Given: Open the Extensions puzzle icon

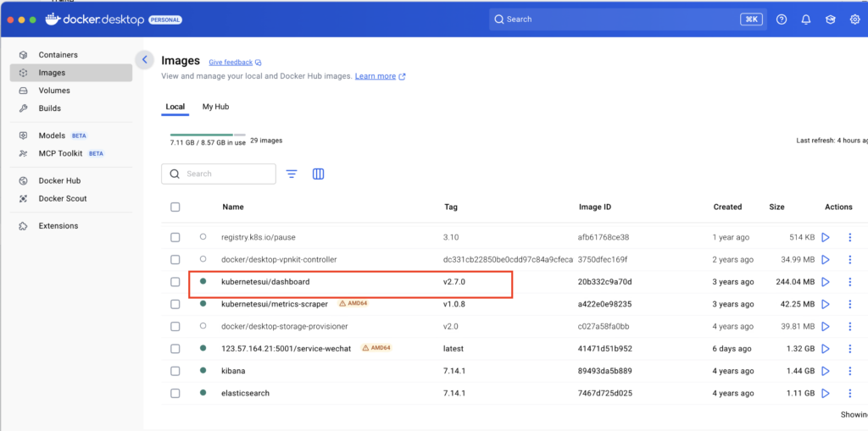Looking at the screenshot, I should tap(23, 226).
